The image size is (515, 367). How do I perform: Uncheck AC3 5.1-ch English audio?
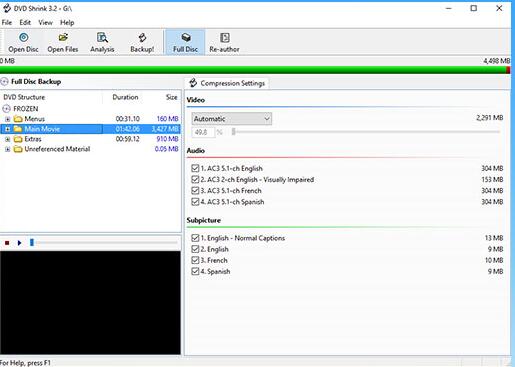(x=195, y=168)
